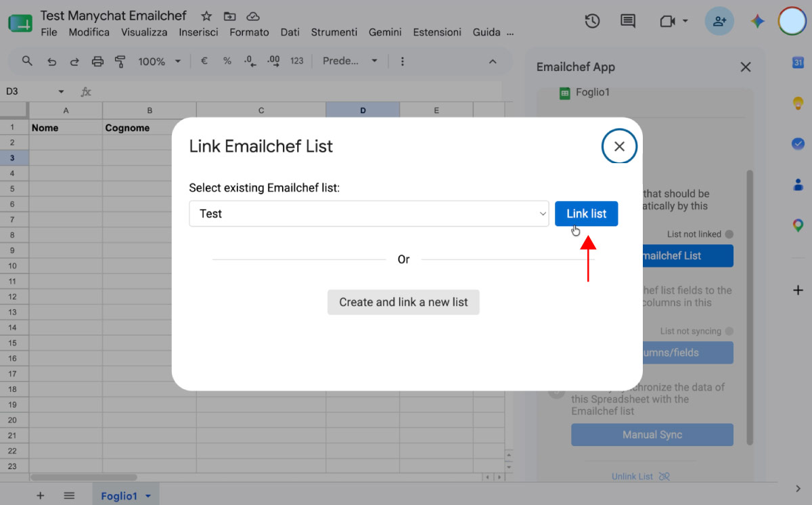Format as percent icon
This screenshot has height=505, width=812.
click(227, 61)
